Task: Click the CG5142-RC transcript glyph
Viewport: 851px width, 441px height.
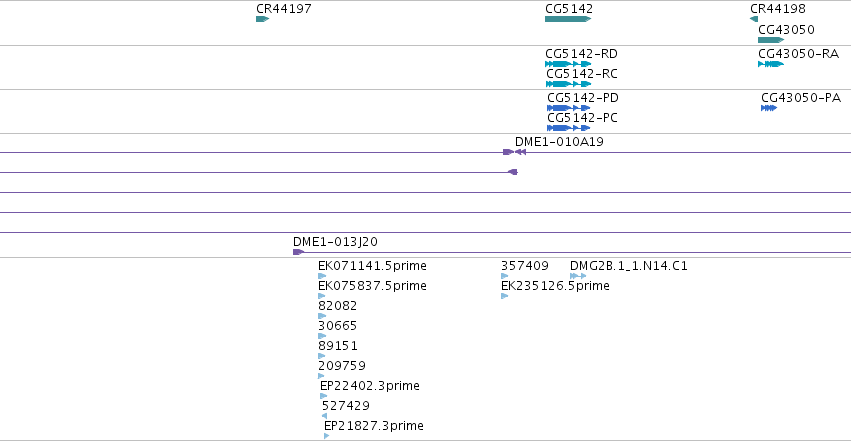Action: (569, 84)
